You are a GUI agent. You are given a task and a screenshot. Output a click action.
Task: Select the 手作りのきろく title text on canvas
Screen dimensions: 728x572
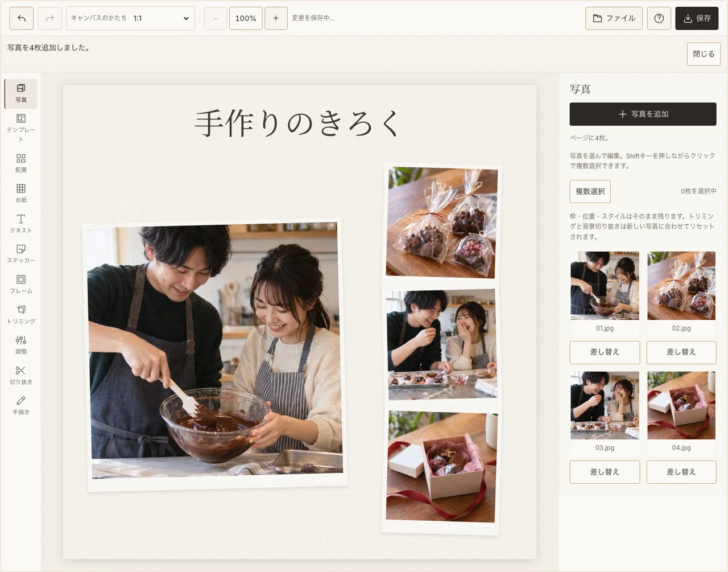(x=299, y=124)
